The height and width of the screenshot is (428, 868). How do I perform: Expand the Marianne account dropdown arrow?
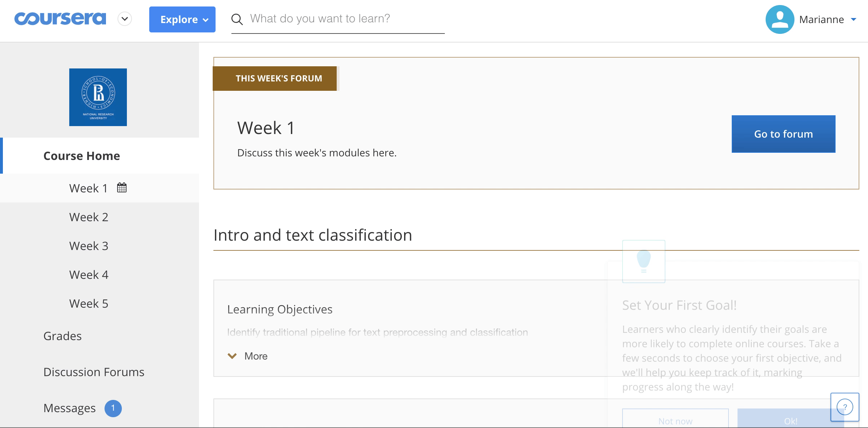(x=854, y=19)
